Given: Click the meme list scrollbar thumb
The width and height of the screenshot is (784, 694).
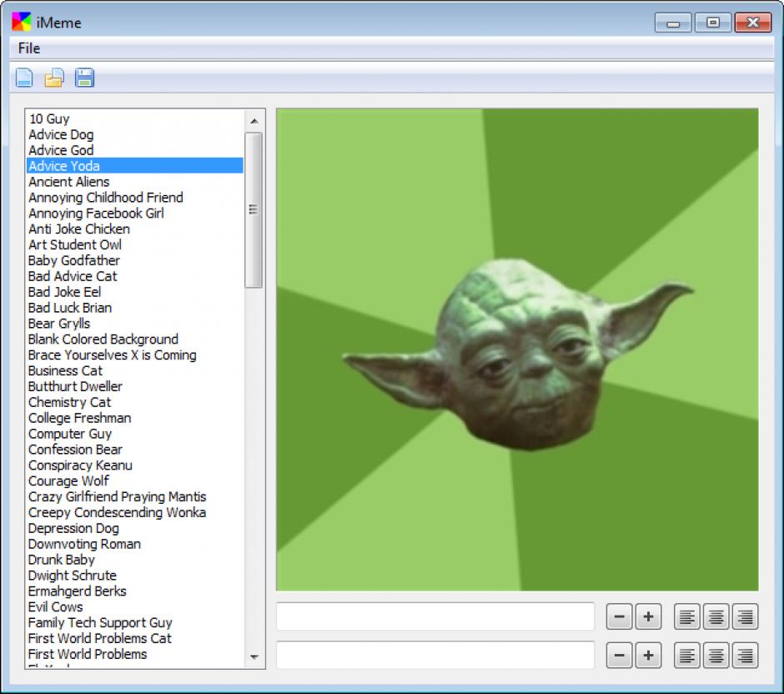Looking at the screenshot, I should pos(254,210).
